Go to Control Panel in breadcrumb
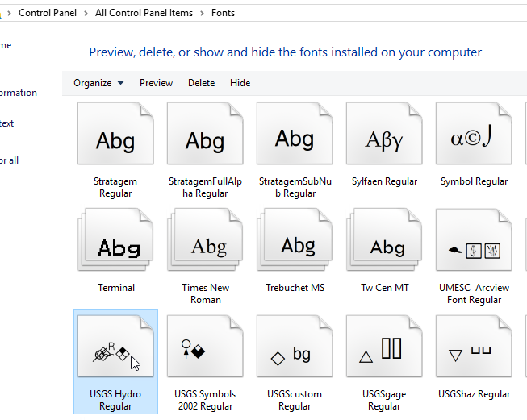 pyautogui.click(x=48, y=13)
